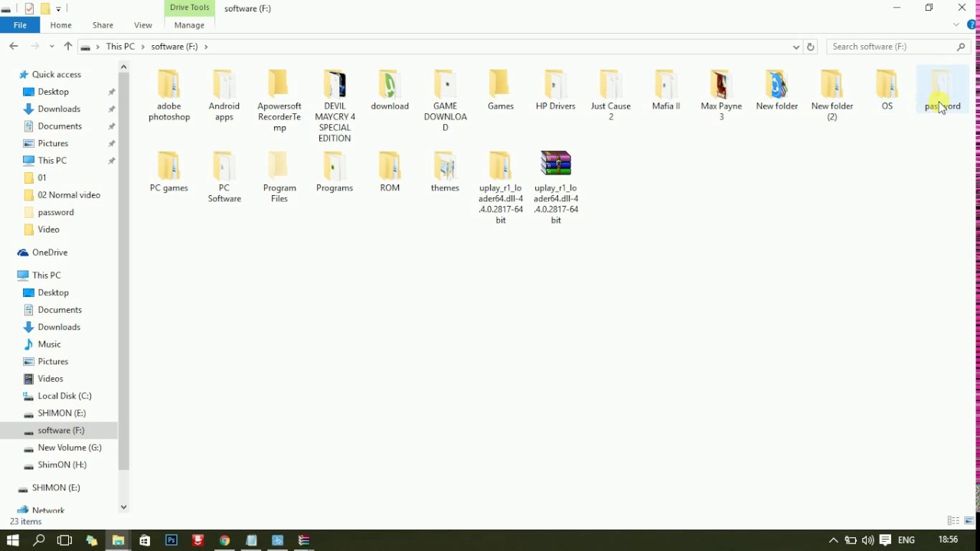This screenshot has width=980, height=551.
Task: Open DEVIL MAYCRY 4 SPECIAL EDITION folder
Action: click(335, 106)
